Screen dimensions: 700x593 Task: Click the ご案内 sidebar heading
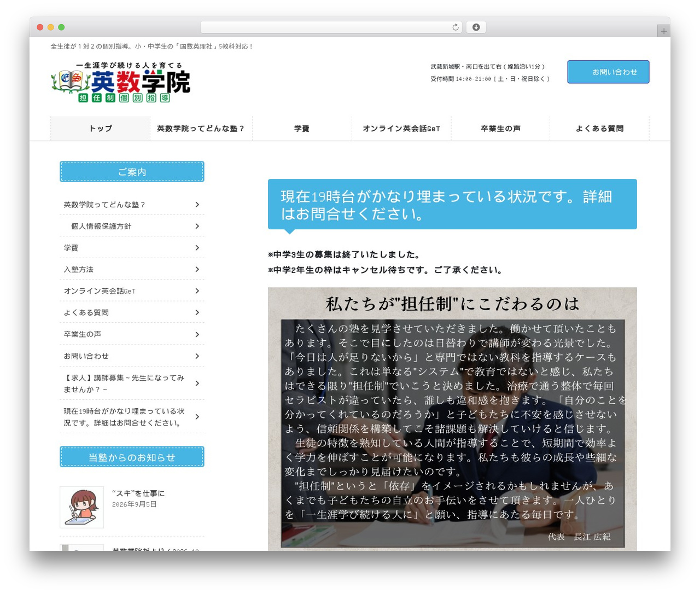click(132, 172)
